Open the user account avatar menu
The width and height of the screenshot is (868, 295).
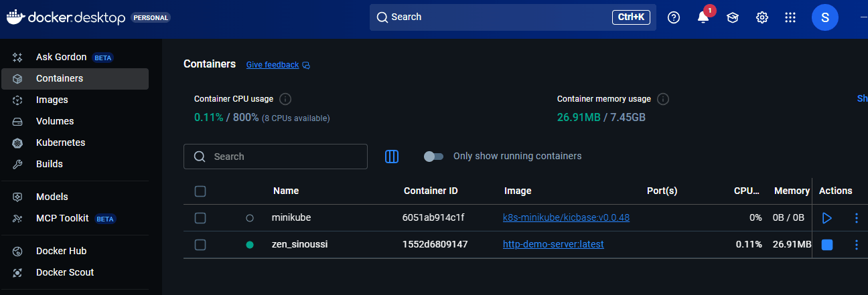(824, 18)
